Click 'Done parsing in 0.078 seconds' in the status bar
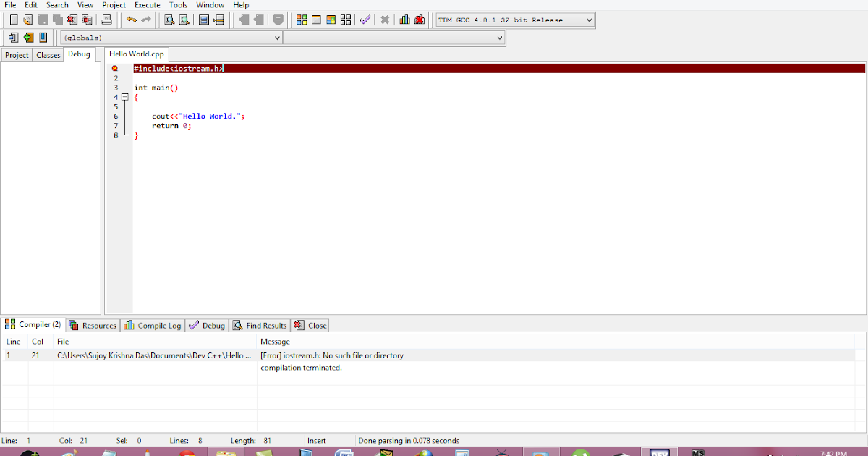 tap(409, 440)
